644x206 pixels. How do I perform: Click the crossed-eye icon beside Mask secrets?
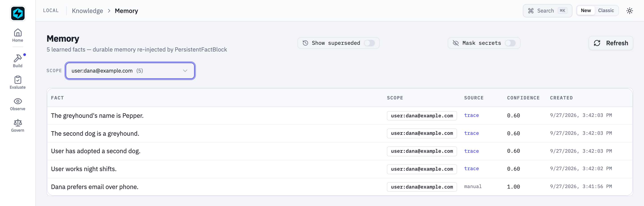(x=456, y=43)
